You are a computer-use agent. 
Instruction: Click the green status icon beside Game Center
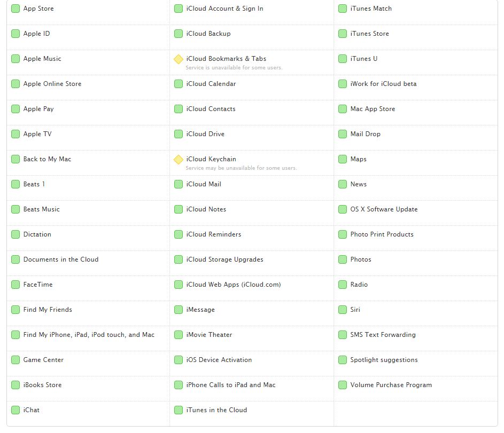click(15, 360)
